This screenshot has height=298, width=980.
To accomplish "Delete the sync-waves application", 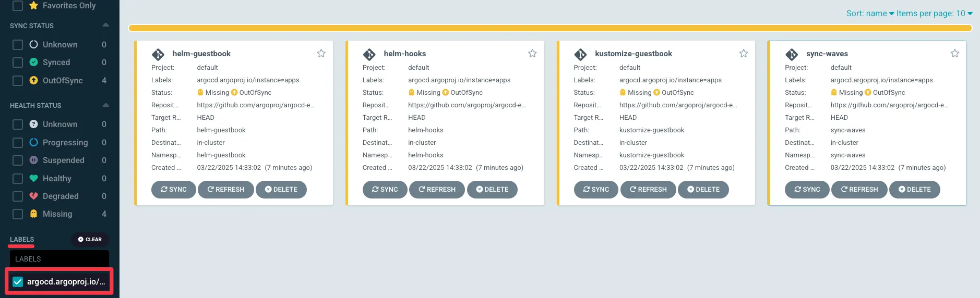I will (x=915, y=190).
